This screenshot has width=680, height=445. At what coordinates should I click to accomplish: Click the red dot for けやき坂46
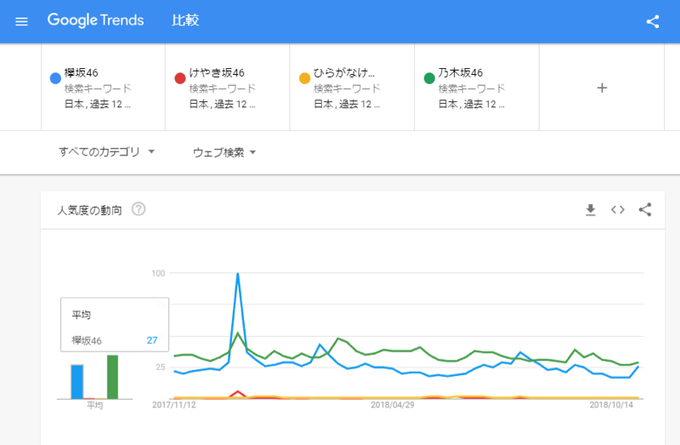(180, 78)
